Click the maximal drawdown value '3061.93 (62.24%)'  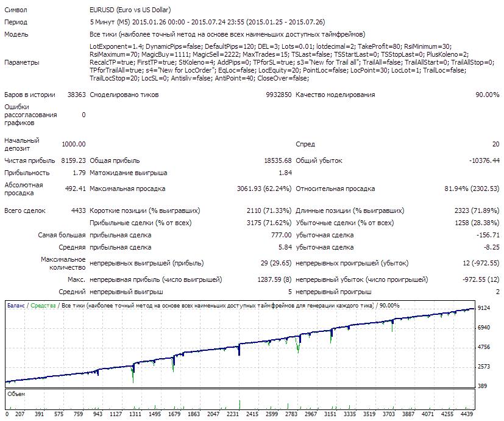264,189
